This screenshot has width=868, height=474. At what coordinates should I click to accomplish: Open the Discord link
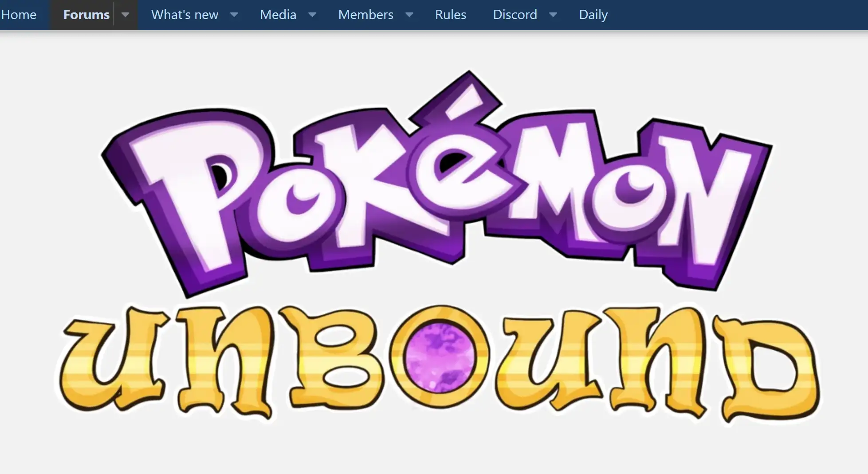pyautogui.click(x=515, y=15)
